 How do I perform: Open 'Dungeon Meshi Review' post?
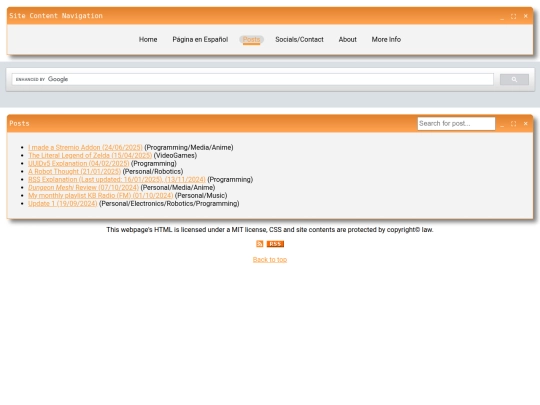pyautogui.click(x=83, y=187)
